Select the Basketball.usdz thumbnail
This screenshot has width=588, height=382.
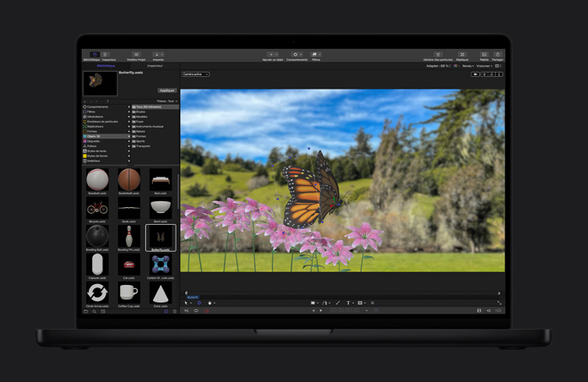pyautogui.click(x=129, y=180)
